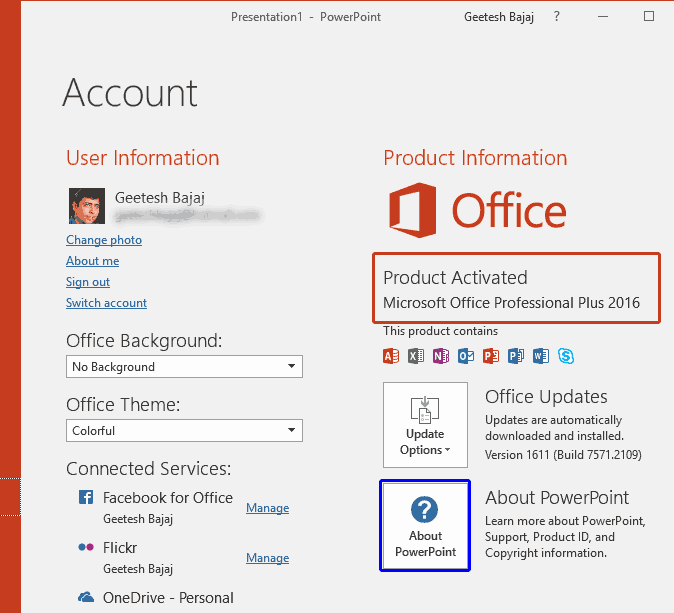
Task: Click the Flickr service icon
Action: tap(86, 547)
